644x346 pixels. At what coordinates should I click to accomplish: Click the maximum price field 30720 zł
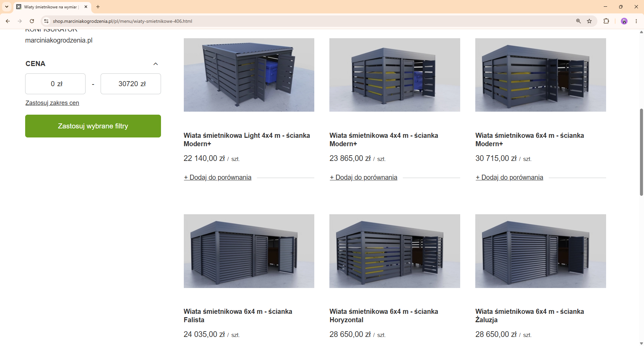point(131,84)
